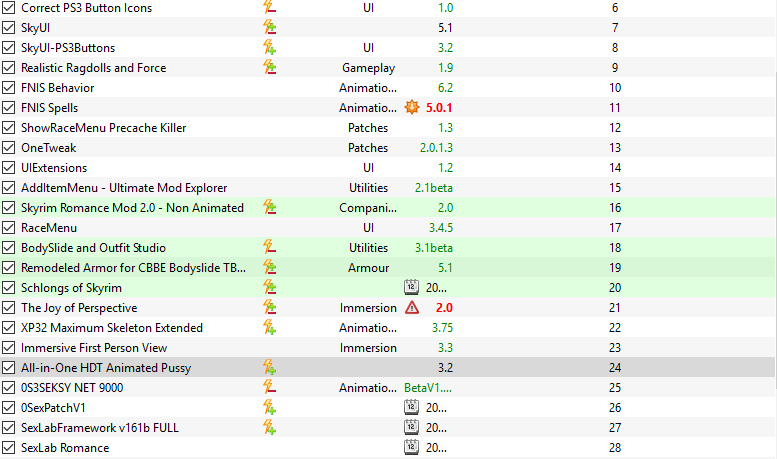Click the update star icon beside FNIS Spells version

(412, 107)
